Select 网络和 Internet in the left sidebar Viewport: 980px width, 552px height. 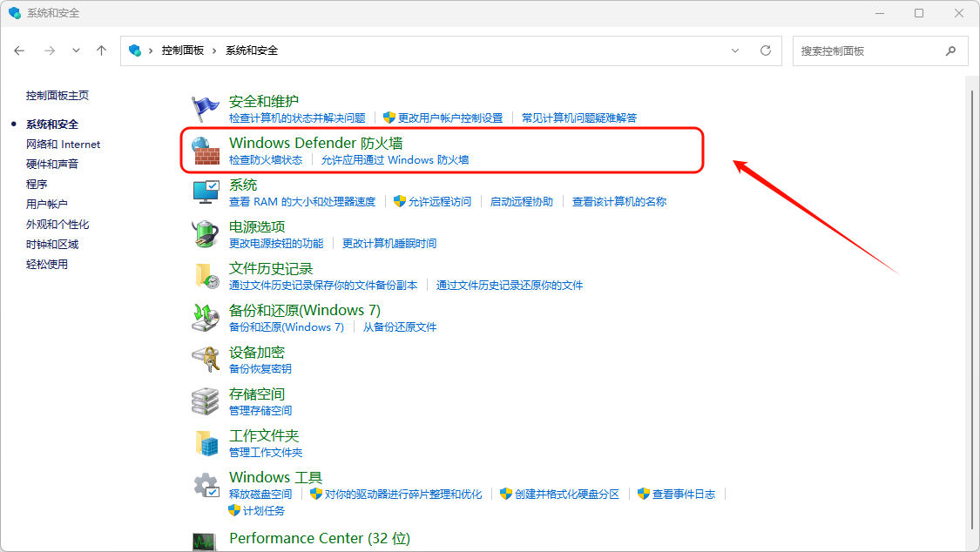tap(63, 145)
